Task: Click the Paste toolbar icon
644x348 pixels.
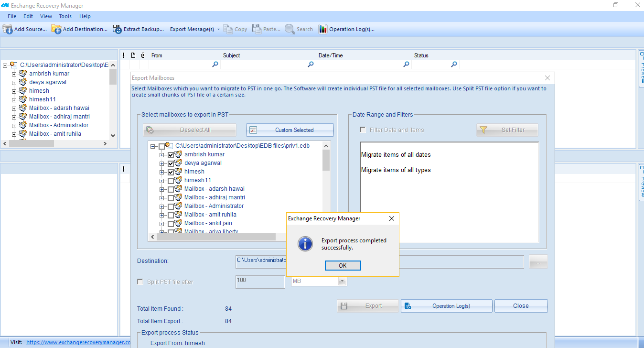Action: (257, 29)
